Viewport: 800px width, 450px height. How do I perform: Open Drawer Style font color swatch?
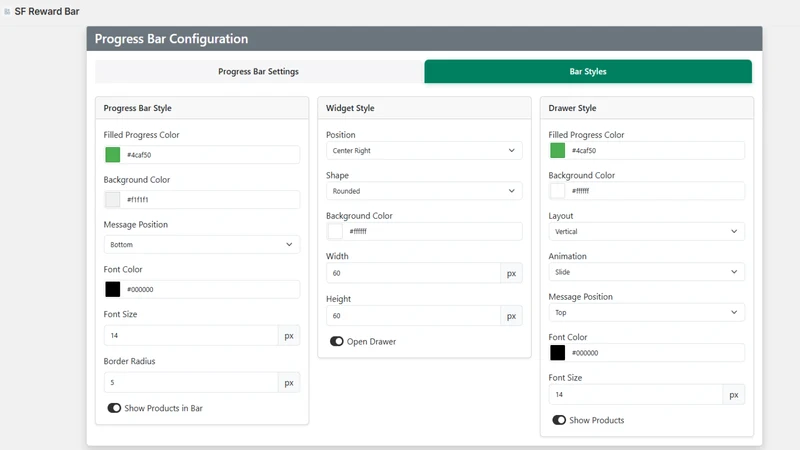(x=558, y=353)
